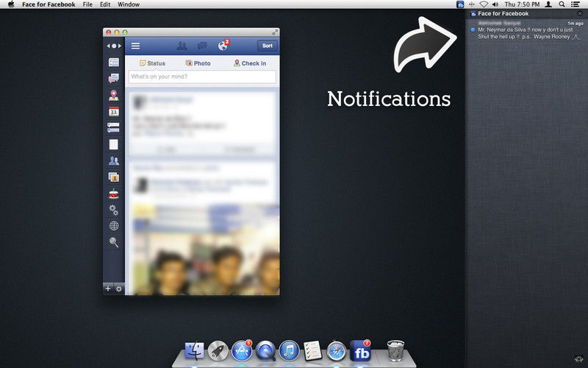Open the Events calendar sidebar icon
The image size is (588, 368).
[114, 112]
